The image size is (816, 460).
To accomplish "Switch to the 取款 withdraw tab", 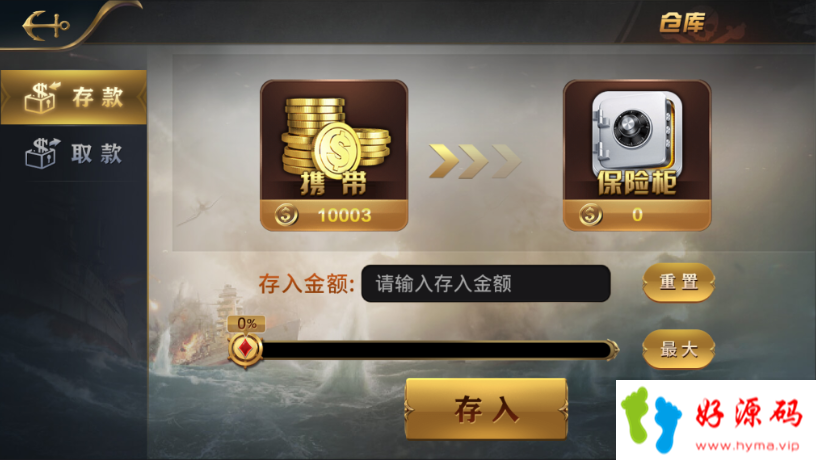I will (73, 153).
